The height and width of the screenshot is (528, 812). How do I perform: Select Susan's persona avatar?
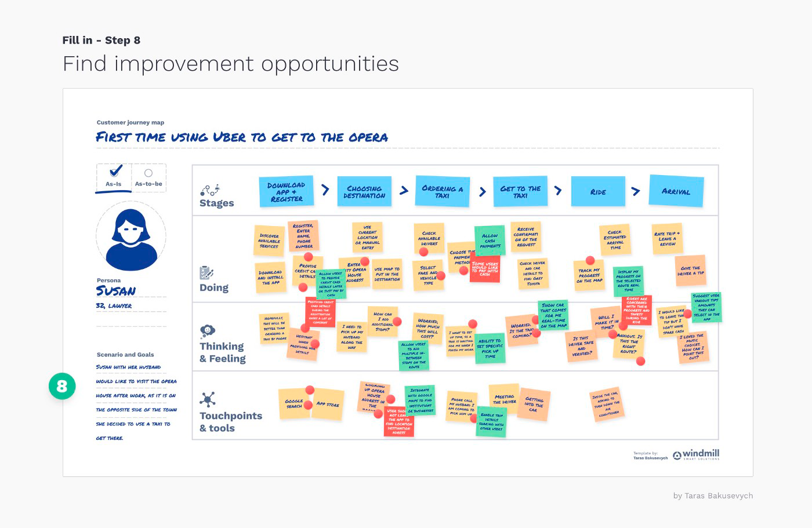pos(131,236)
